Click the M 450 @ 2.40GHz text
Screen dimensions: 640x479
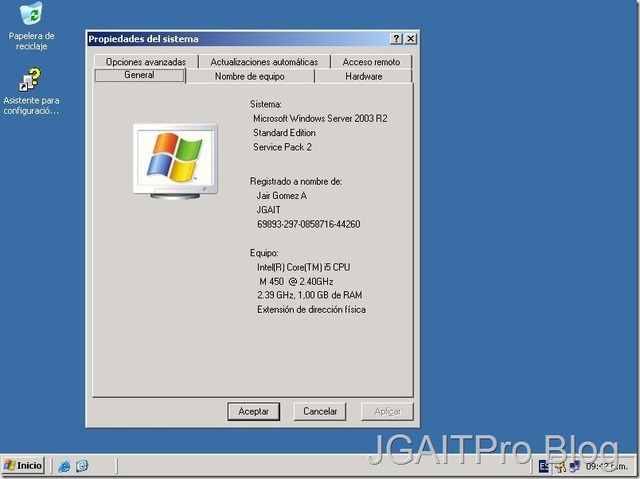click(296, 282)
